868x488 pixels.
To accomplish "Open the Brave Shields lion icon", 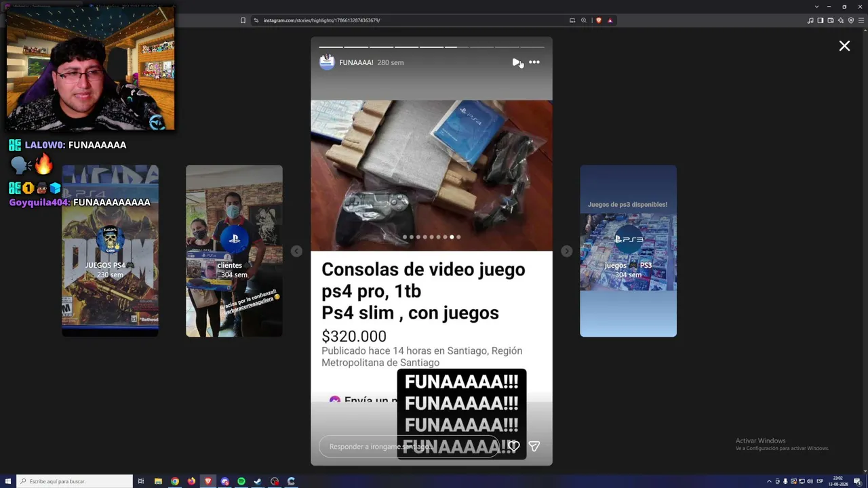I will coord(598,20).
